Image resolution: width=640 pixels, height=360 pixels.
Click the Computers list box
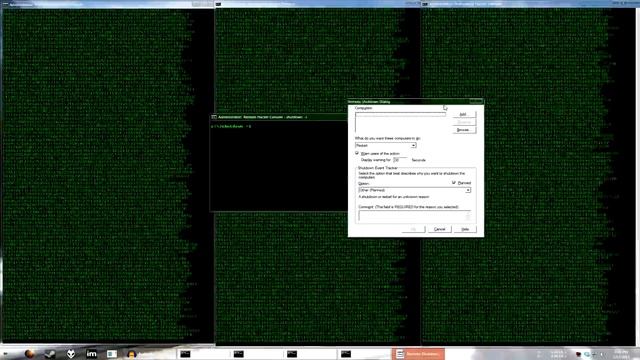(x=400, y=122)
